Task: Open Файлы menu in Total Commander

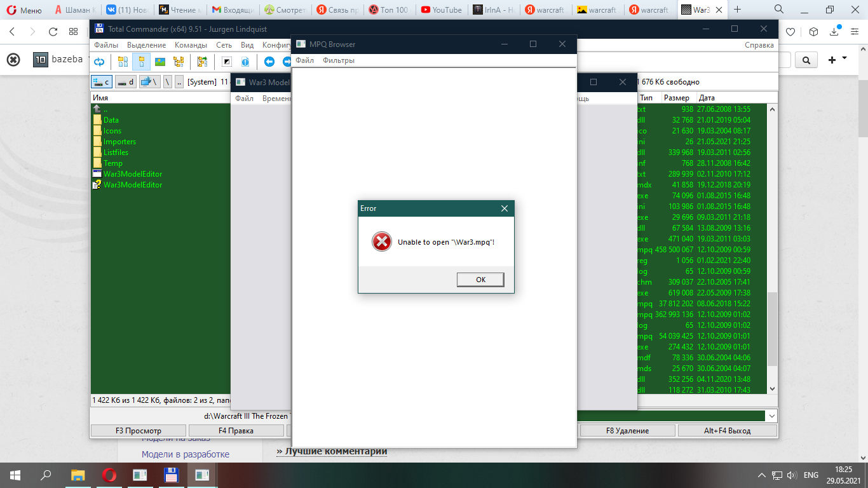Action: [106, 45]
